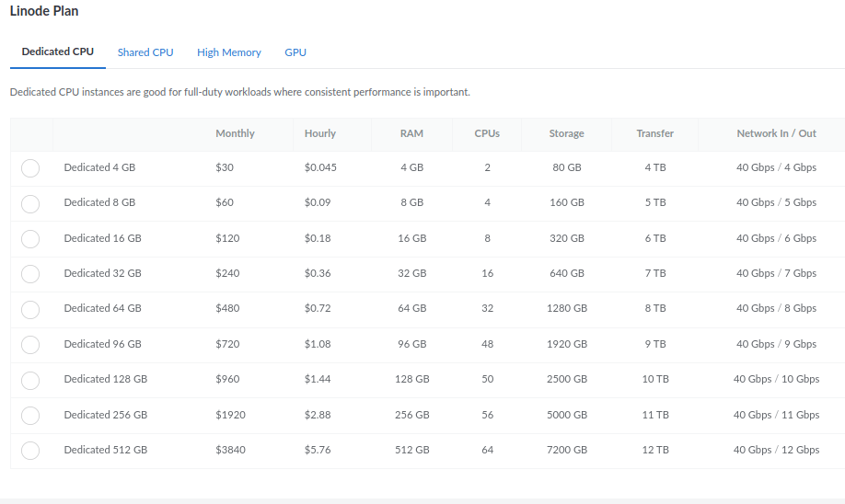Switch to the Shared CPU tab
Image resolution: width=845 pixels, height=504 pixels.
[x=145, y=52]
